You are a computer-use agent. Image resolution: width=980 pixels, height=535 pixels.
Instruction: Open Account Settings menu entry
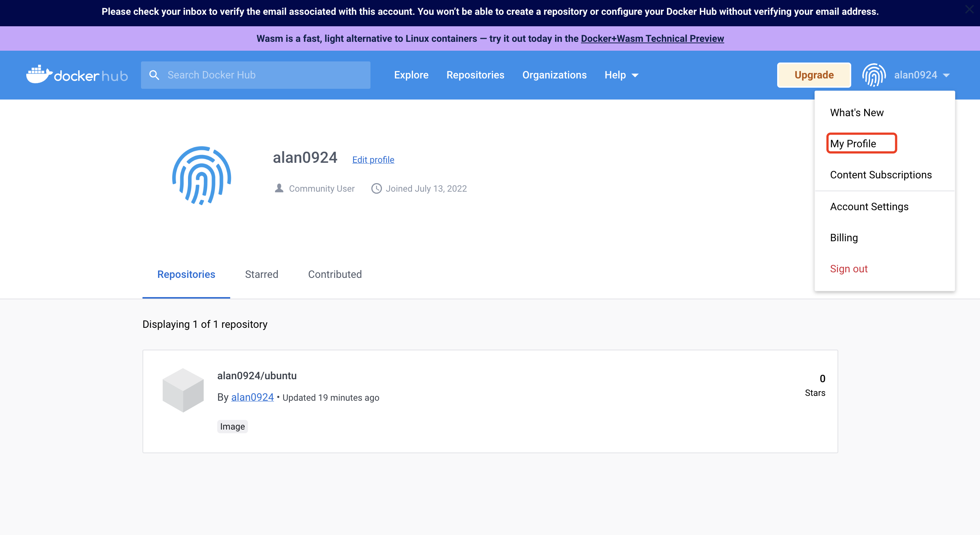coord(869,206)
